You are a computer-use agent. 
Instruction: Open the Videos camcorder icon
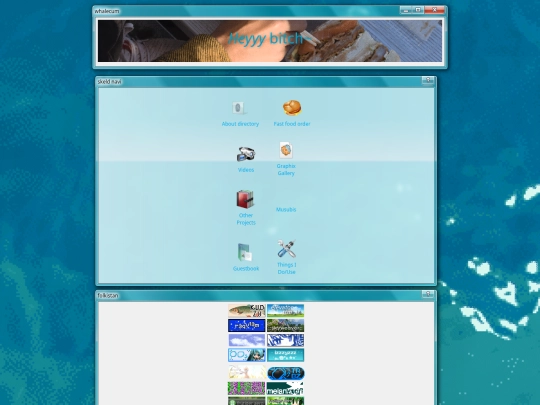point(246,154)
